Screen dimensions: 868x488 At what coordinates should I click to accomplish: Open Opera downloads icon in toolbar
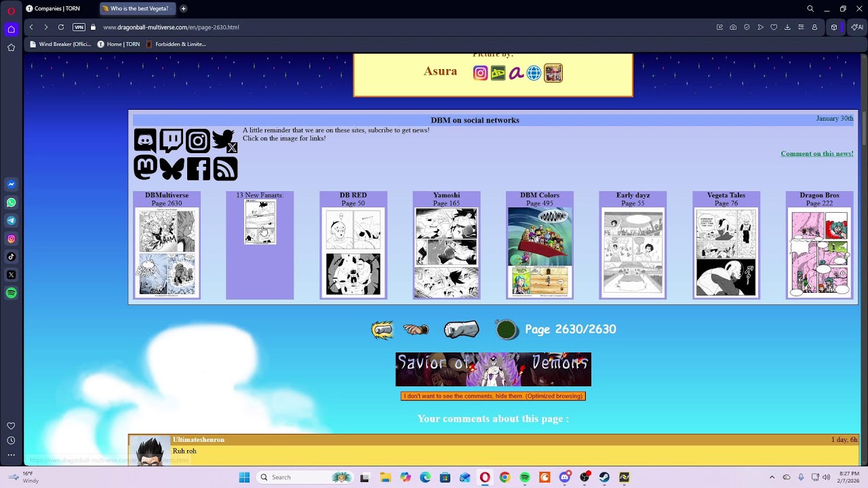(787, 27)
